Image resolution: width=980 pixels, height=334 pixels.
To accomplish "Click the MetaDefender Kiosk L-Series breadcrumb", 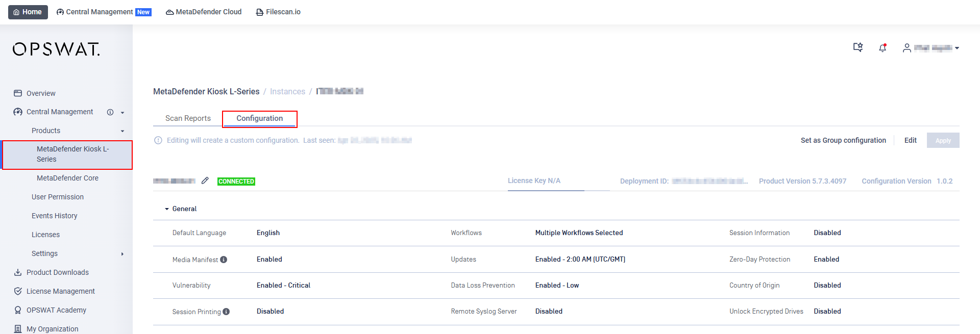I will (x=206, y=91).
